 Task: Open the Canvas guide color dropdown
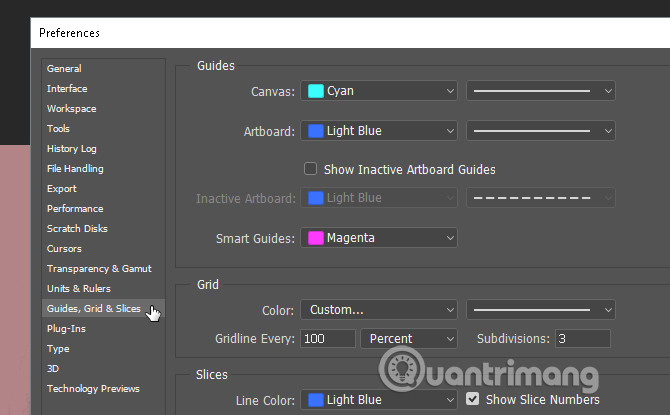(x=379, y=91)
